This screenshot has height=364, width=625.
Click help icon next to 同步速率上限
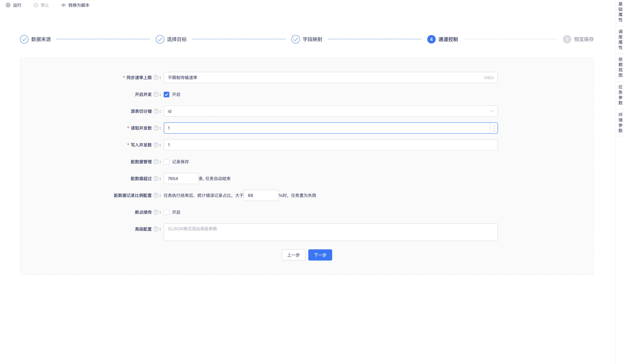click(x=156, y=77)
